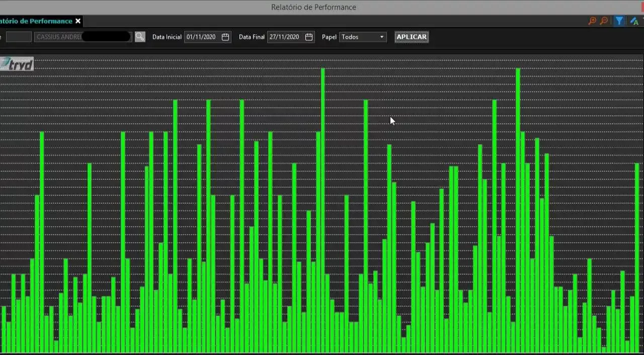Search client with the magnifier button

pos(140,37)
